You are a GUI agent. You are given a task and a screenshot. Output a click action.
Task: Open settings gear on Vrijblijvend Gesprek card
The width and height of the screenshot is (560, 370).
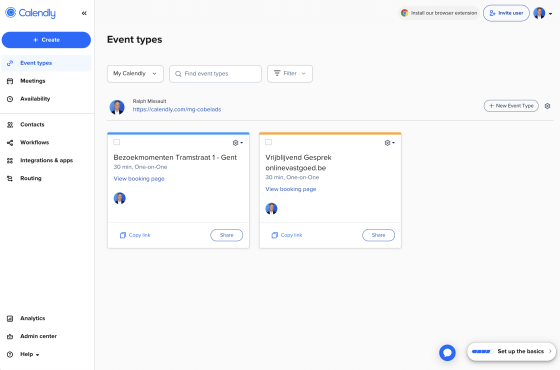(x=389, y=143)
